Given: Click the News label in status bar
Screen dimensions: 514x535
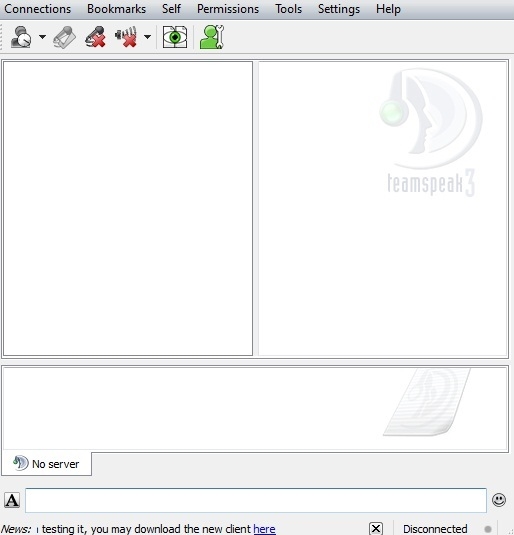Looking at the screenshot, I should pyautogui.click(x=16, y=529).
